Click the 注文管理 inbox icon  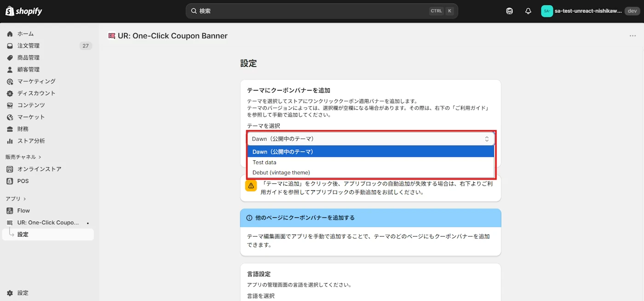coord(10,46)
